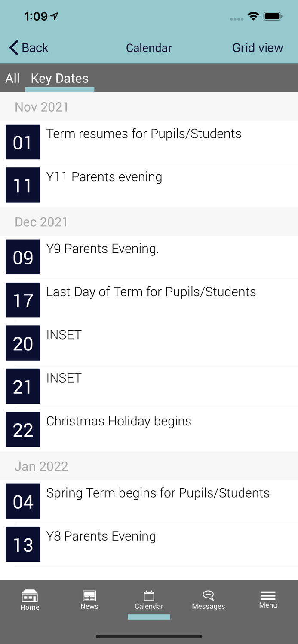Tap the 01 date badge under Nov 2021
Image resolution: width=298 pixels, height=644 pixels.
click(x=23, y=142)
